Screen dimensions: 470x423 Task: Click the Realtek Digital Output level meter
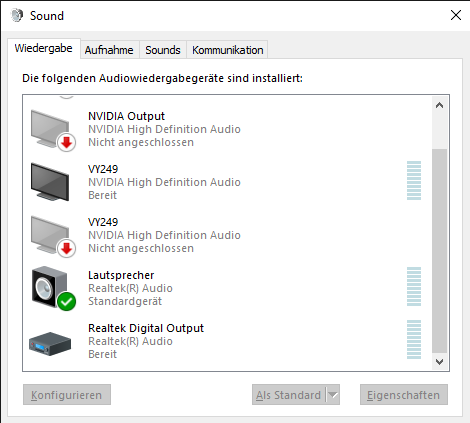[414, 339]
